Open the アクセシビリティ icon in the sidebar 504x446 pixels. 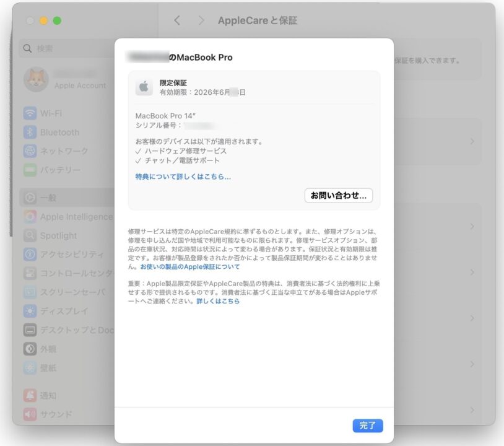[x=30, y=255]
